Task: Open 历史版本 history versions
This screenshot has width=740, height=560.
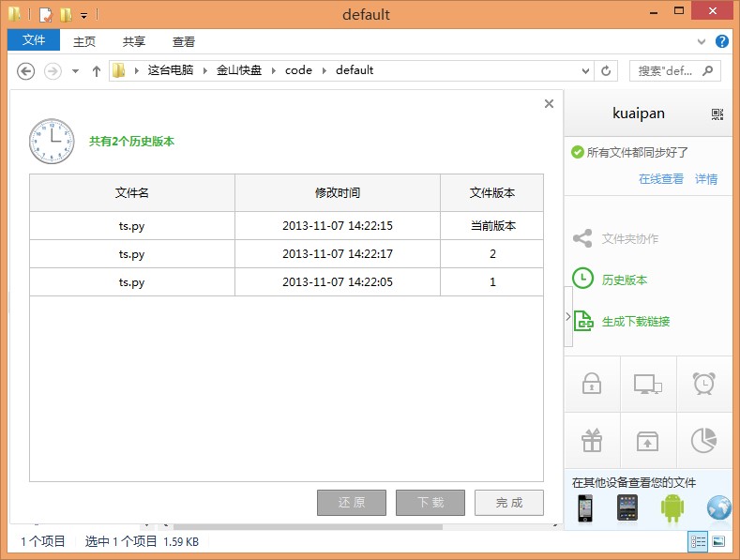Action: point(624,280)
